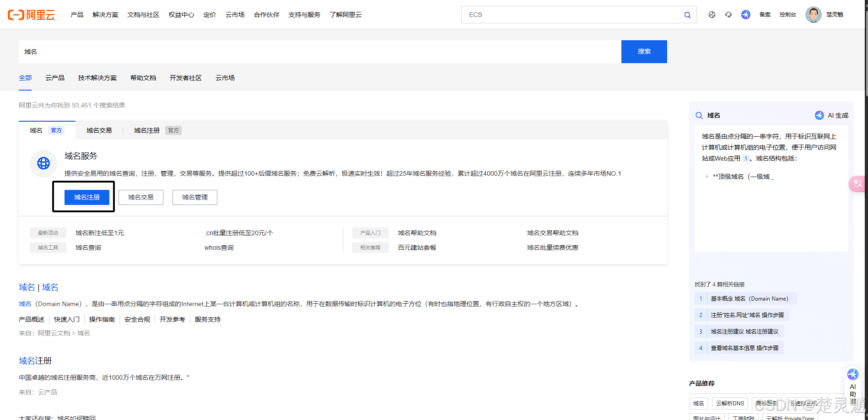Screen dimensions: 868x420
Task: Open the headset customer service icon
Action: click(728, 15)
